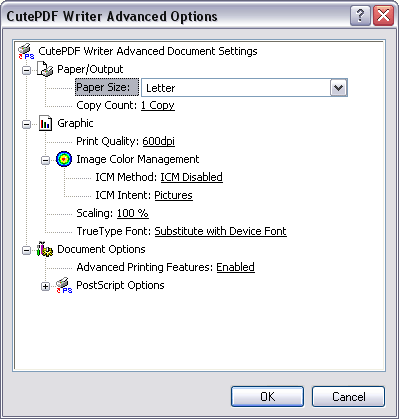Collapse the Graphic section
The height and width of the screenshot is (419, 399).
[27, 124]
